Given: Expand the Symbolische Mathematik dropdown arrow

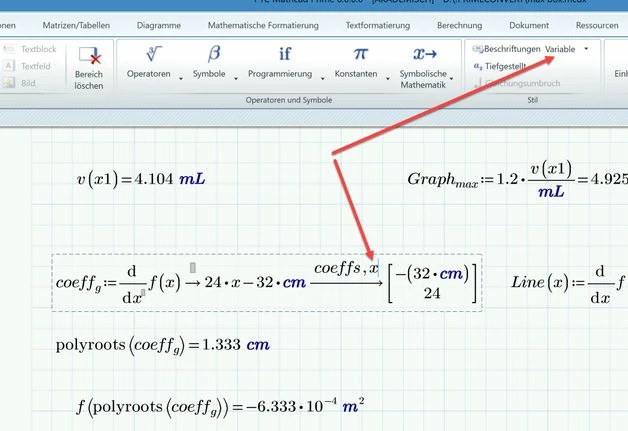Looking at the screenshot, I should pos(451,79).
